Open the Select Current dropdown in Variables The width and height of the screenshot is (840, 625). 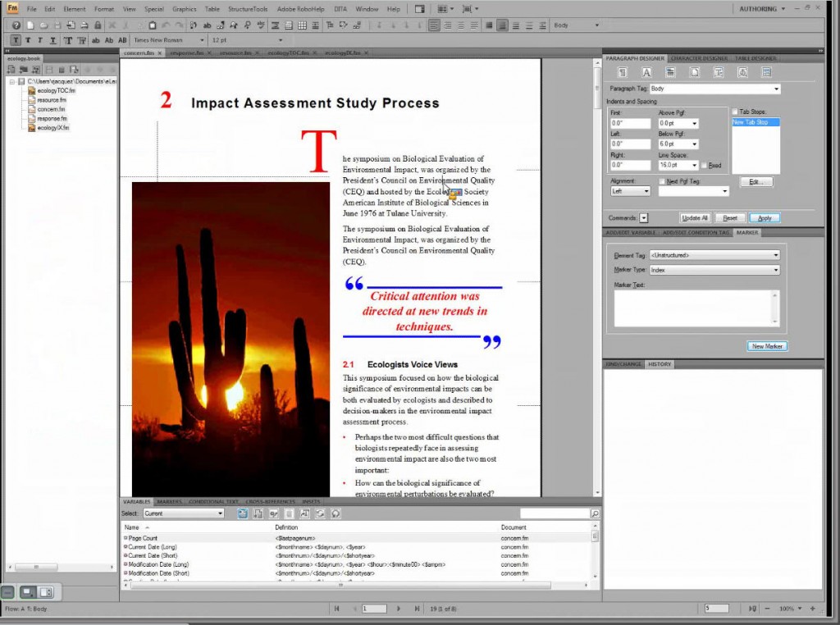coord(183,513)
